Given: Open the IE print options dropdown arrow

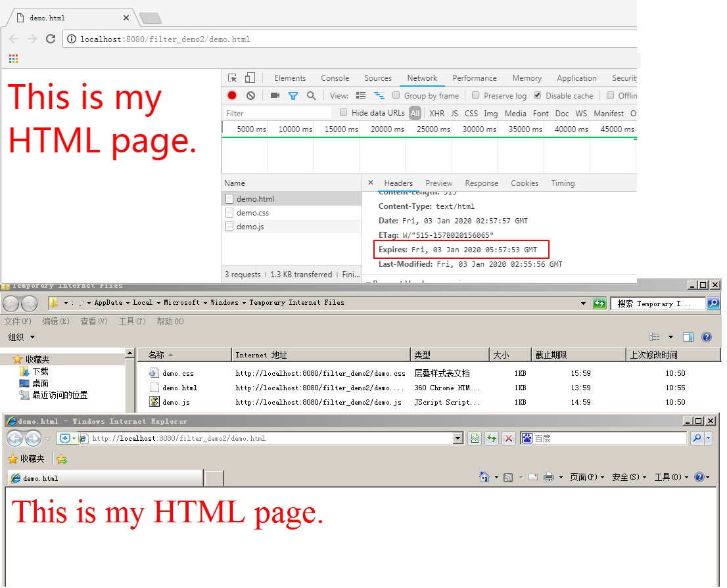Looking at the screenshot, I should click(561, 477).
